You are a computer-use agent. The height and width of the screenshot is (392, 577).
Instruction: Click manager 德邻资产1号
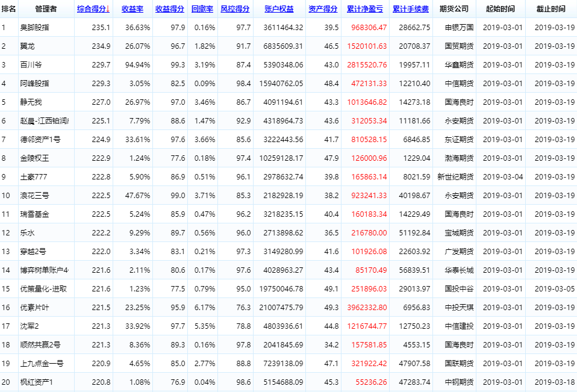(x=40, y=140)
